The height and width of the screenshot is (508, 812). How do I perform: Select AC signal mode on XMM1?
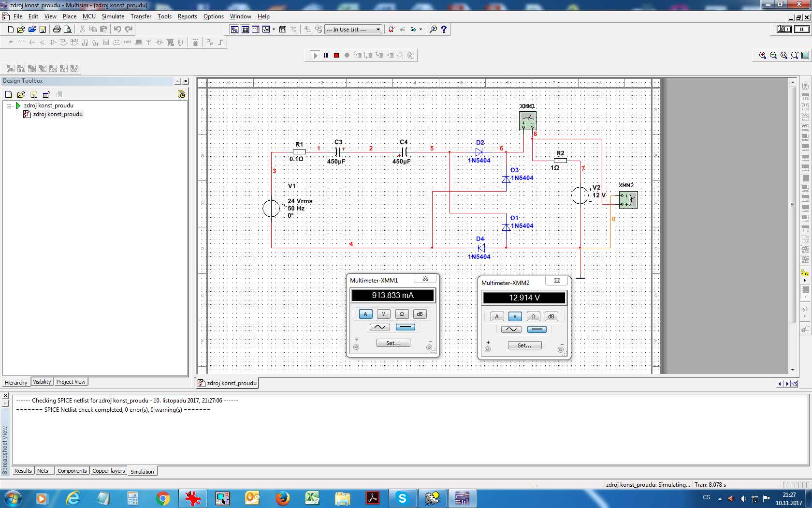[x=380, y=327]
